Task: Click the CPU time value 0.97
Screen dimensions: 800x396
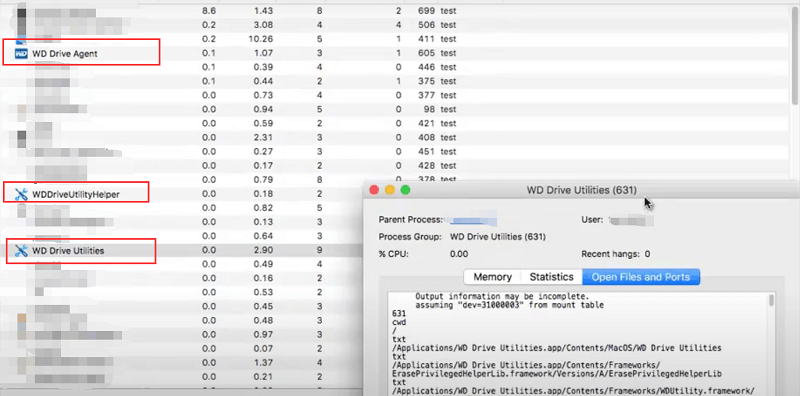Action: point(264,335)
